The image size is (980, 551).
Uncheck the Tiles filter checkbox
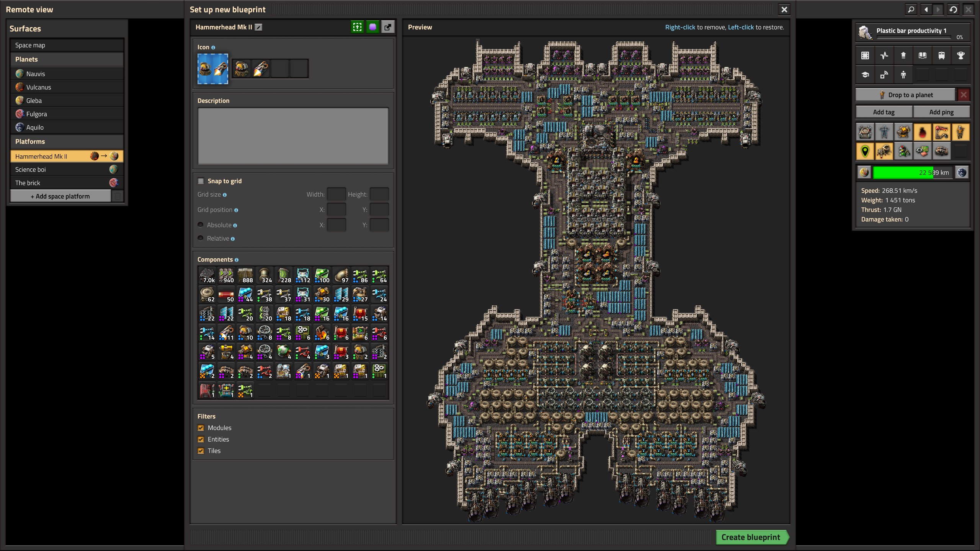(x=201, y=451)
